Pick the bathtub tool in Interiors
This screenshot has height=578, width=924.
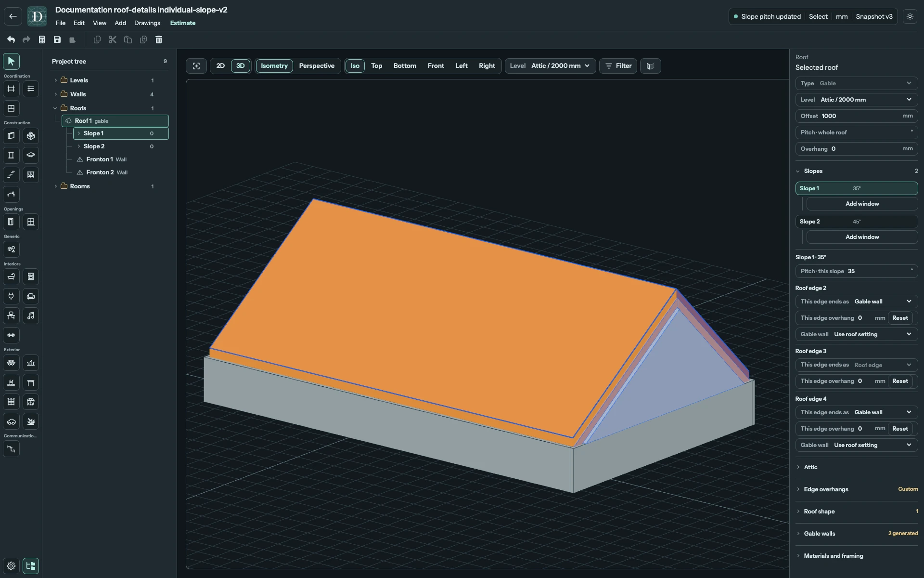pos(11,277)
